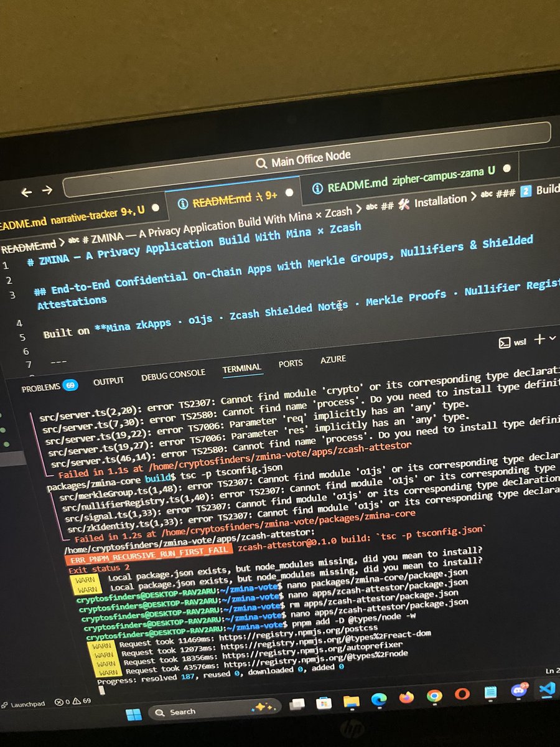The height and width of the screenshot is (747, 560).
Task: Open the Output panel tab
Action: tap(108, 381)
